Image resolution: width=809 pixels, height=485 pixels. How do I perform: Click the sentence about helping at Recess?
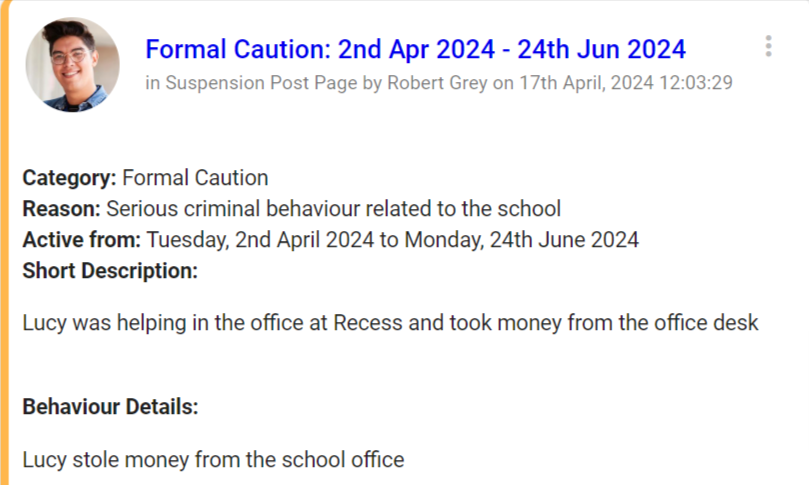(390, 323)
